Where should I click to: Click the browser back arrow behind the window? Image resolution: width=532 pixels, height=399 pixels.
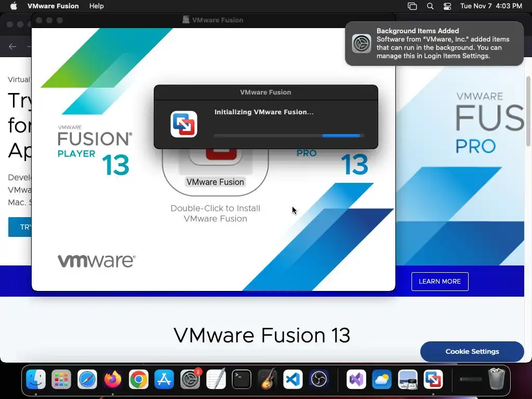[12, 46]
